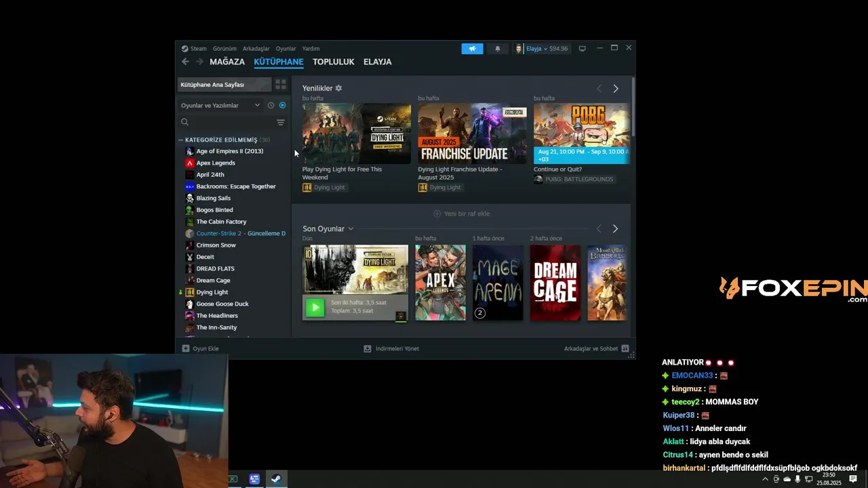
Task: Click the download icon beside İndirmeleri Yönet
Action: pyautogui.click(x=368, y=348)
